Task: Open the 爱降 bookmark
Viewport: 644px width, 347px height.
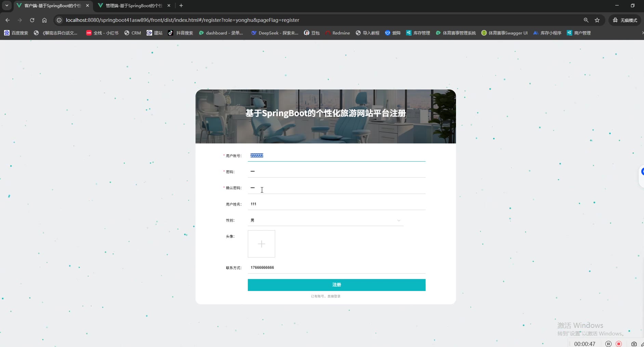Action: [x=393, y=33]
